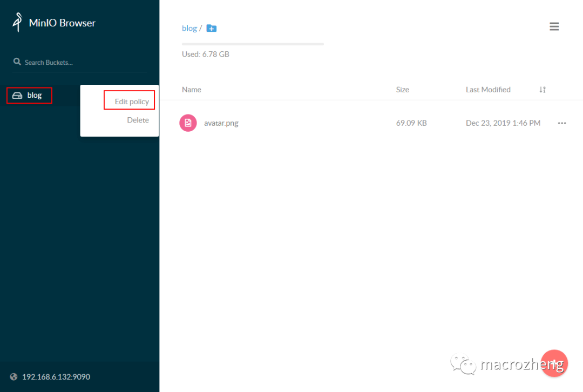Choose Edit policy from the bucket menu
The width and height of the screenshot is (583, 392).
click(x=132, y=102)
